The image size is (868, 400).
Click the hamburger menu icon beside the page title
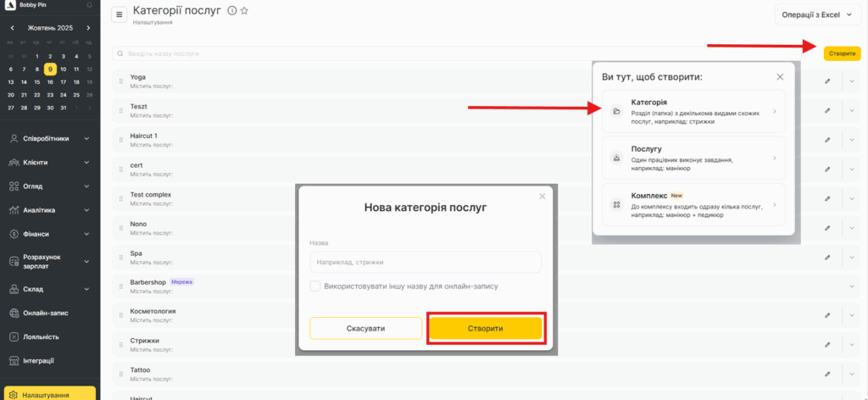(x=119, y=14)
